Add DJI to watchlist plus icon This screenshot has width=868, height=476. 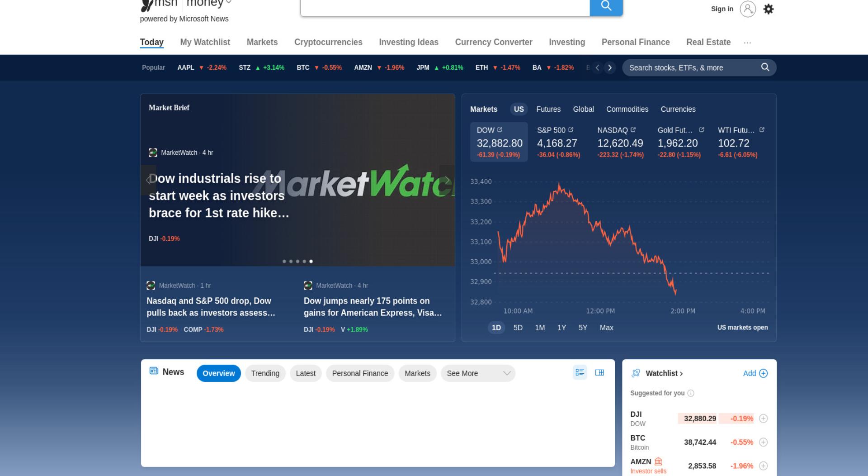tap(764, 419)
